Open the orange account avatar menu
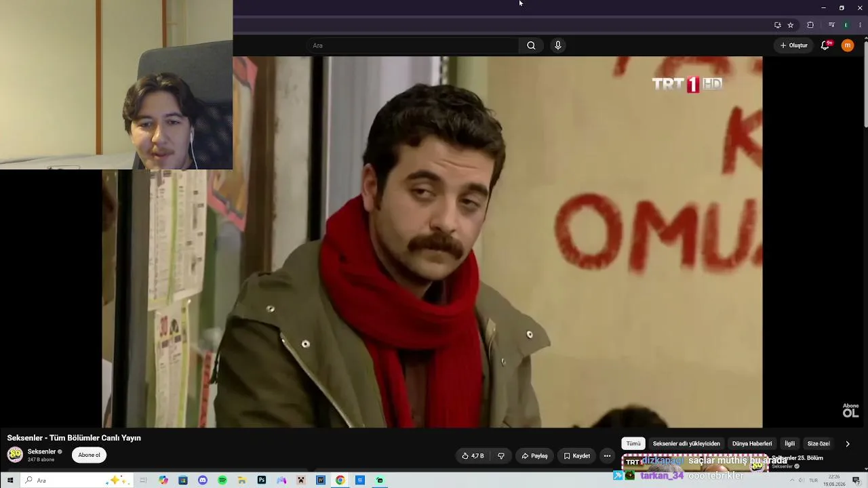The height and width of the screenshot is (488, 868). pos(848,45)
